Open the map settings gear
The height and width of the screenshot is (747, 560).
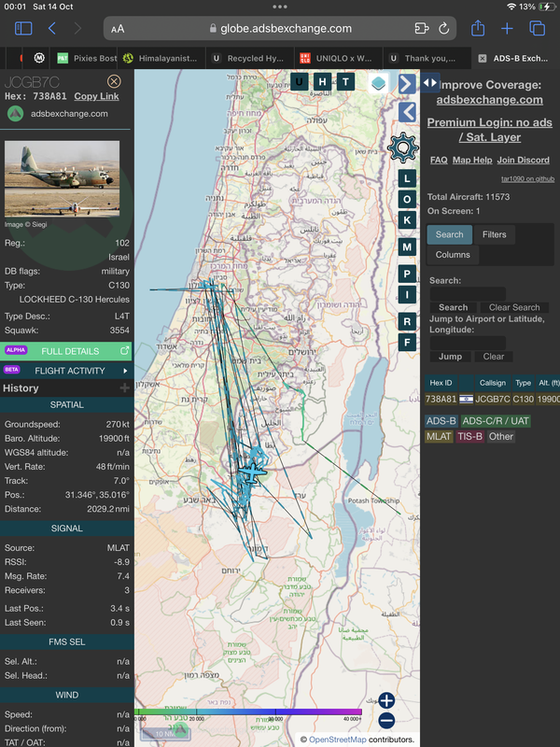pos(403,148)
